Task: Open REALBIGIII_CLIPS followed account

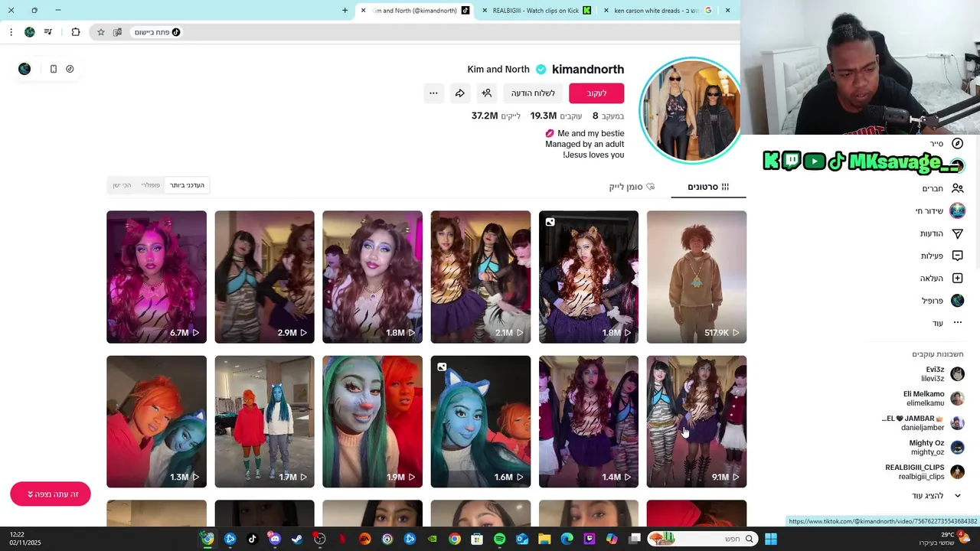Action: [924, 472]
